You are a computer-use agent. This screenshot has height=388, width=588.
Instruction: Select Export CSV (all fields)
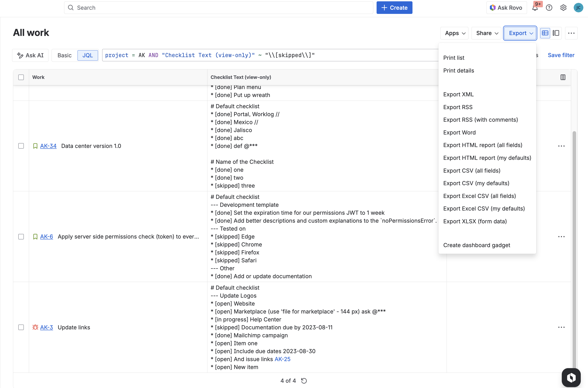coord(472,170)
